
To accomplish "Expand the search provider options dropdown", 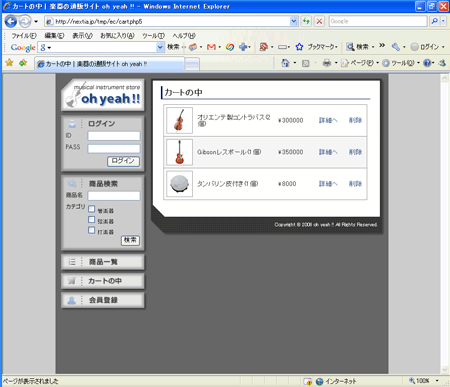I will click(443, 21).
